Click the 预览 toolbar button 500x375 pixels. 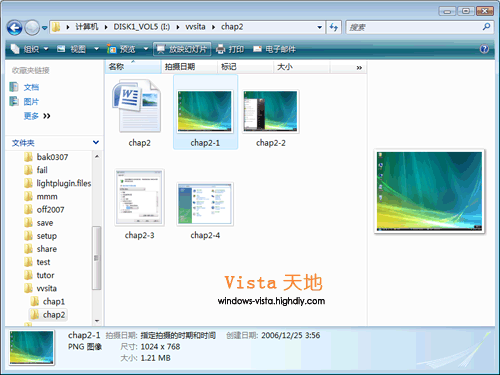click(121, 49)
